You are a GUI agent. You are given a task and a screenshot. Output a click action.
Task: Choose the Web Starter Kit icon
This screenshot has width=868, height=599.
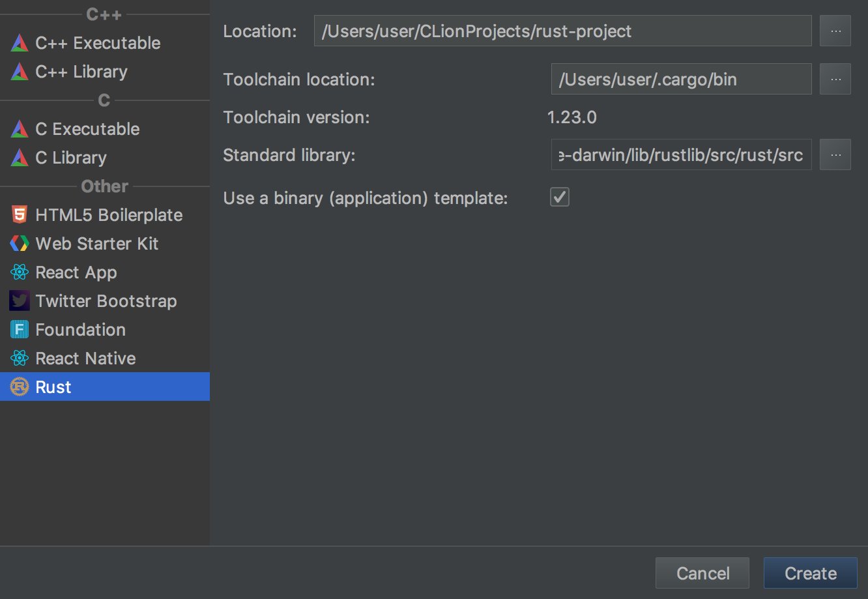click(x=20, y=244)
